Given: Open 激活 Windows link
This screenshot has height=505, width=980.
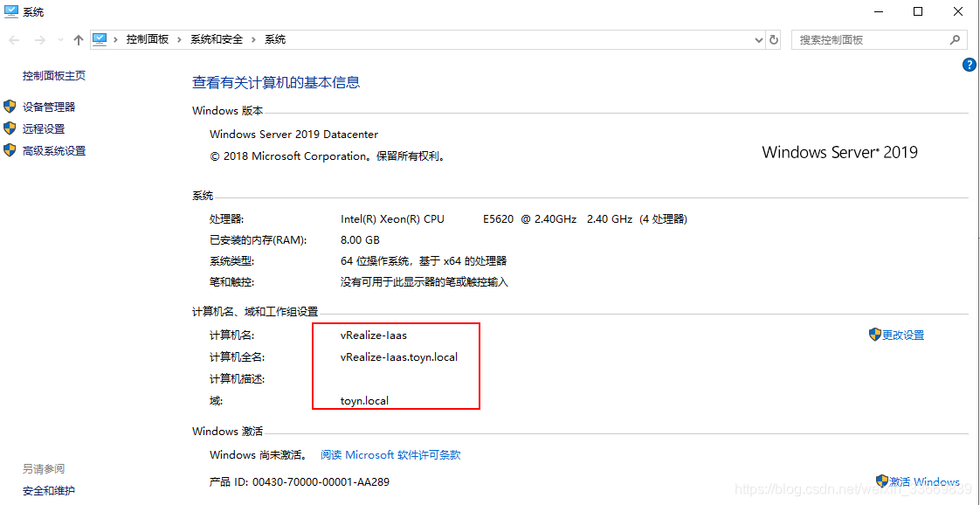Looking at the screenshot, I should (924, 481).
